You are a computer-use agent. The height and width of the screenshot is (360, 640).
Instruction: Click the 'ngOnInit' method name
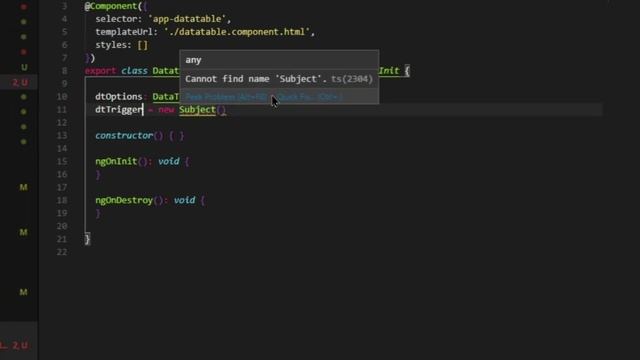click(116, 161)
